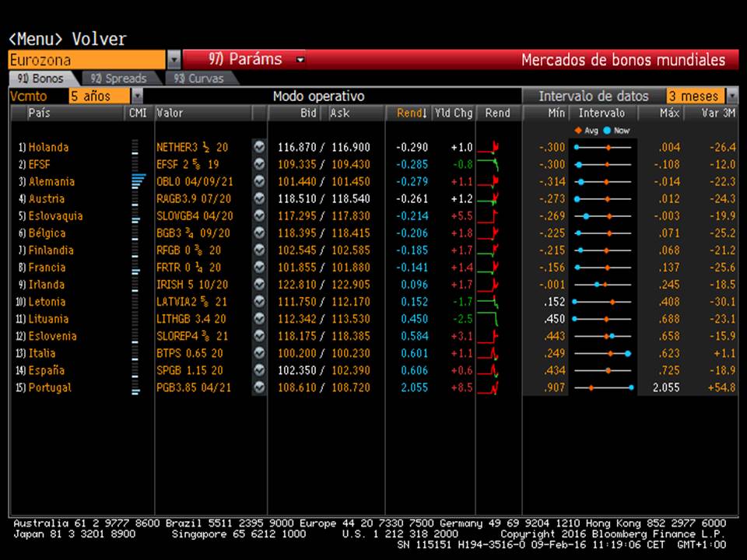This screenshot has height=560, width=747.
Task: Select the 13) Italia country row
Action: [x=35, y=353]
